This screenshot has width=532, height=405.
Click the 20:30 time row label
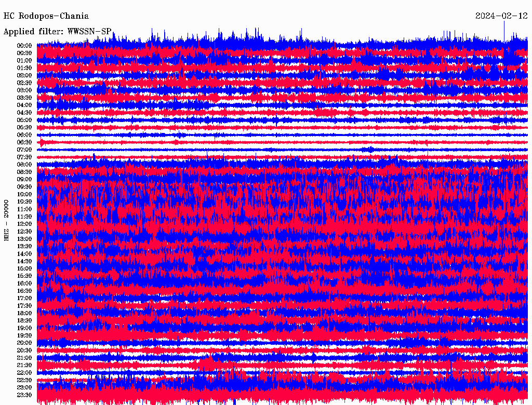[24, 350]
